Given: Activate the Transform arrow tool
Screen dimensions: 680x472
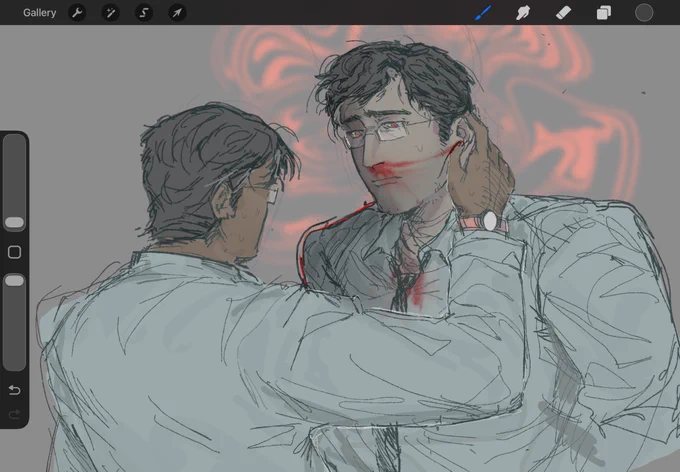Looking at the screenshot, I should click(177, 13).
